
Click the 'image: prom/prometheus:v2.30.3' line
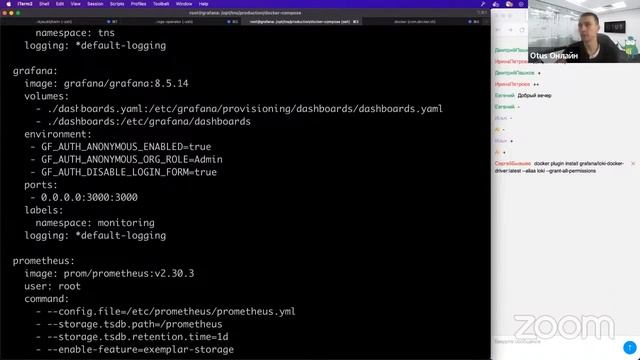click(109, 273)
